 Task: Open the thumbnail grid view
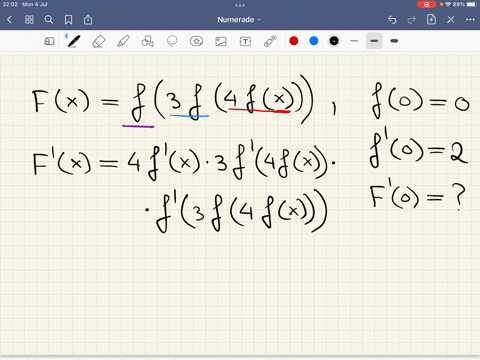point(29,20)
